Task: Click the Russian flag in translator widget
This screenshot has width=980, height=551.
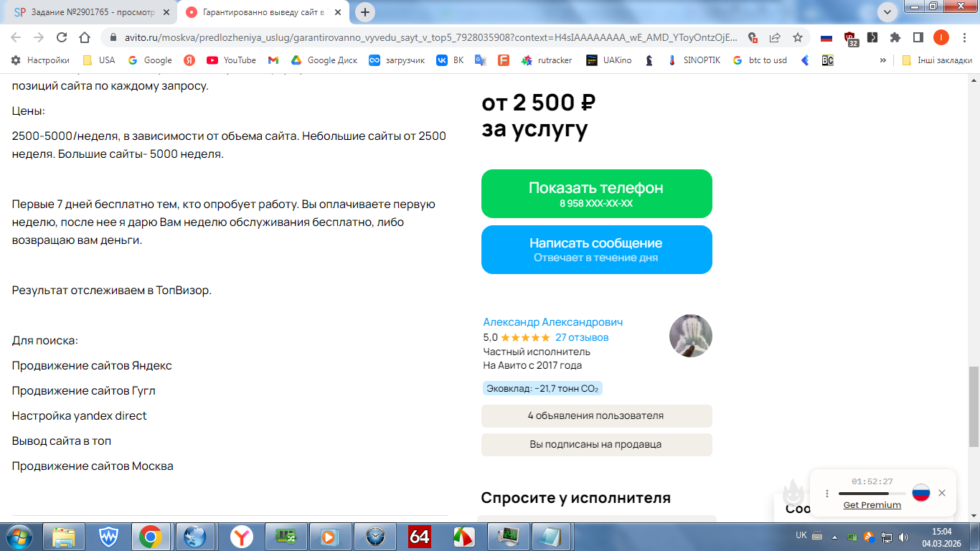Action: point(921,493)
